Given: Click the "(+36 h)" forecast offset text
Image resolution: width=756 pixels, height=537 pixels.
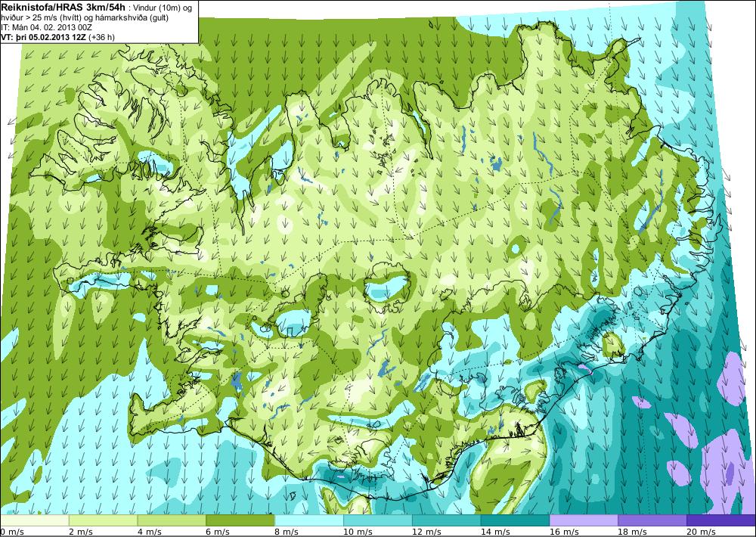Looking at the screenshot, I should pyautogui.click(x=101, y=37).
